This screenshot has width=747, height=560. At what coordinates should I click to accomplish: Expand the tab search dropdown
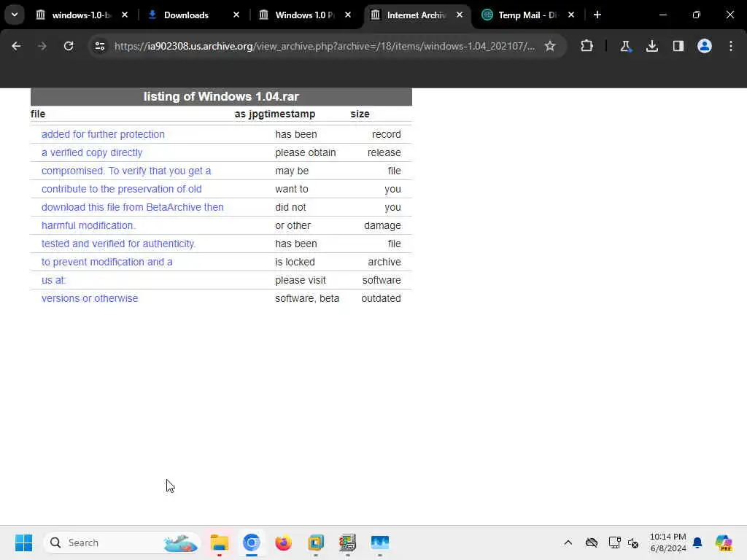pyautogui.click(x=15, y=15)
